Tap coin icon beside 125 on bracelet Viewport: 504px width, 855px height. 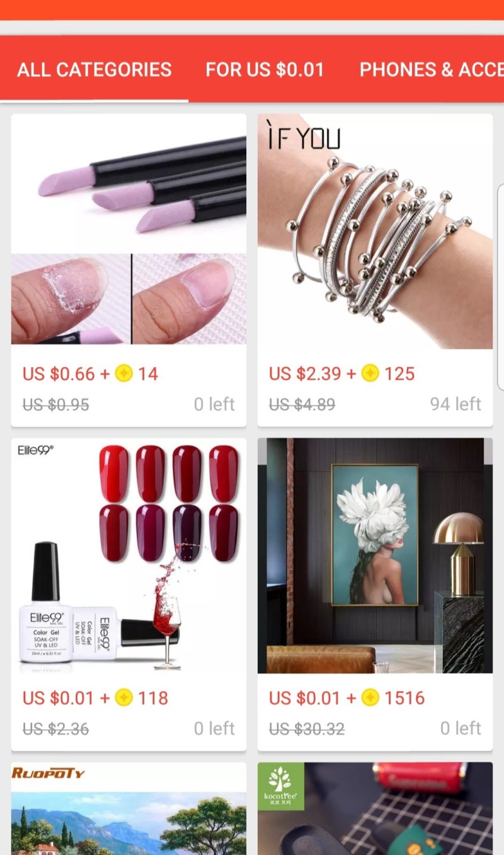pos(370,374)
